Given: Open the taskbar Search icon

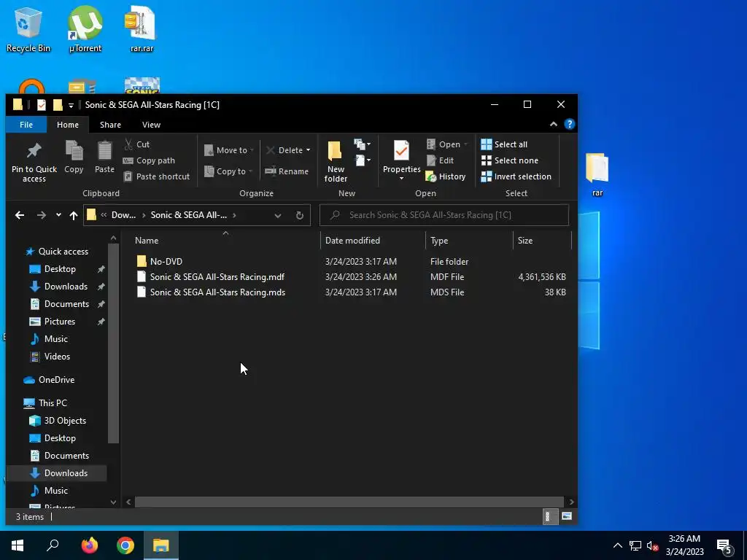Looking at the screenshot, I should (x=53, y=545).
